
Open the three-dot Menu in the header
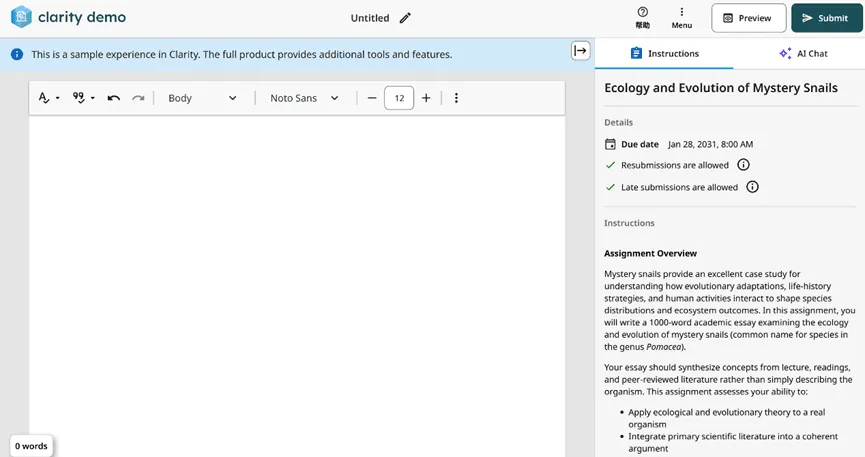click(x=682, y=13)
